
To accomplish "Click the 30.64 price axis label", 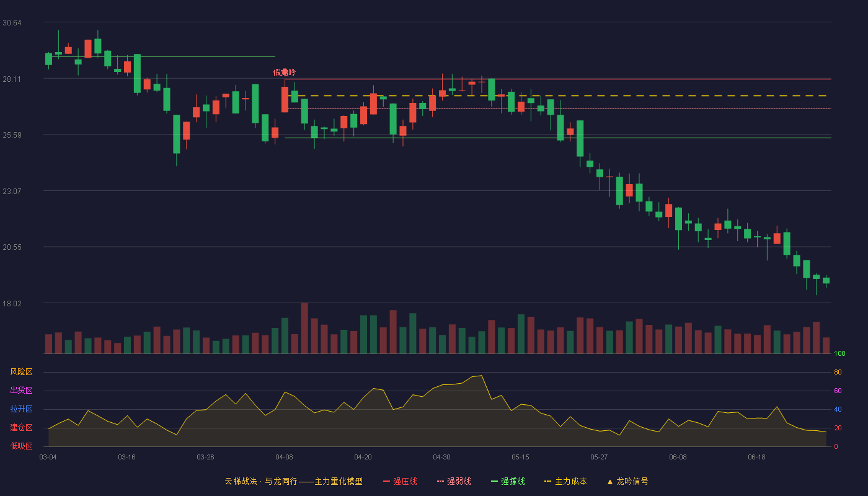I will click(12, 23).
